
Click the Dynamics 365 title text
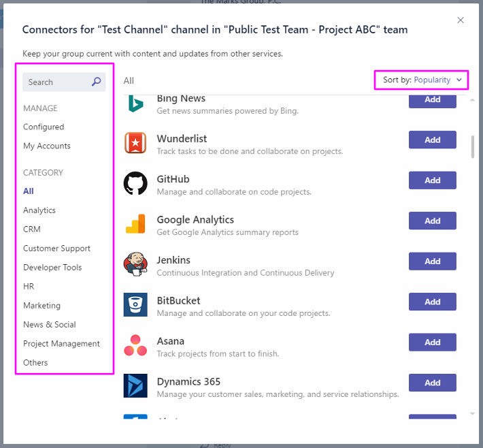tap(188, 382)
